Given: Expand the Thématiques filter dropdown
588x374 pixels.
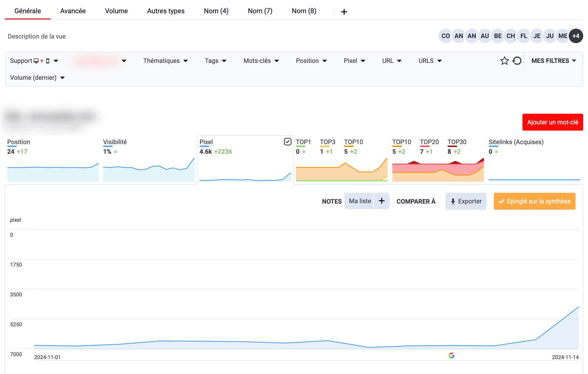Looking at the screenshot, I should click(x=165, y=61).
